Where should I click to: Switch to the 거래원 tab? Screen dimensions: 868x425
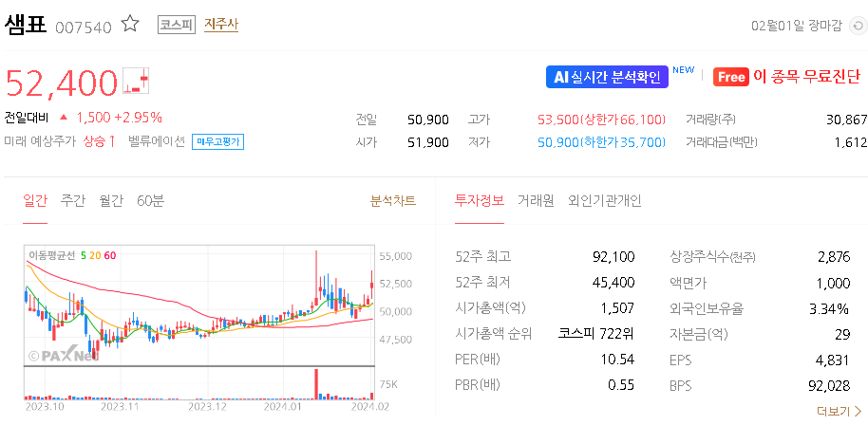[536, 200]
